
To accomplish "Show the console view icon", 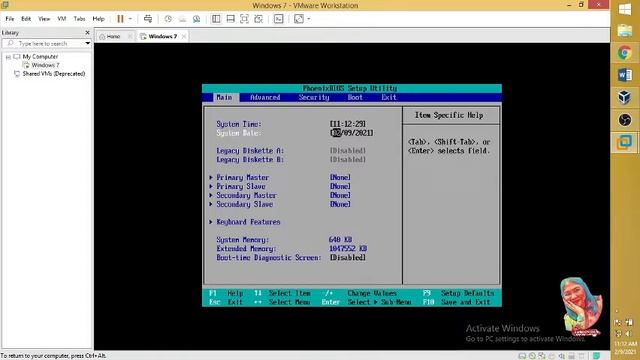I will coord(278,19).
